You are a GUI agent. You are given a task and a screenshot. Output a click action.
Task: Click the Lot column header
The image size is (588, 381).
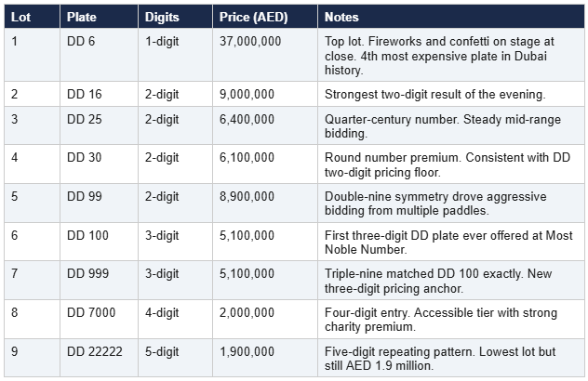pos(20,18)
